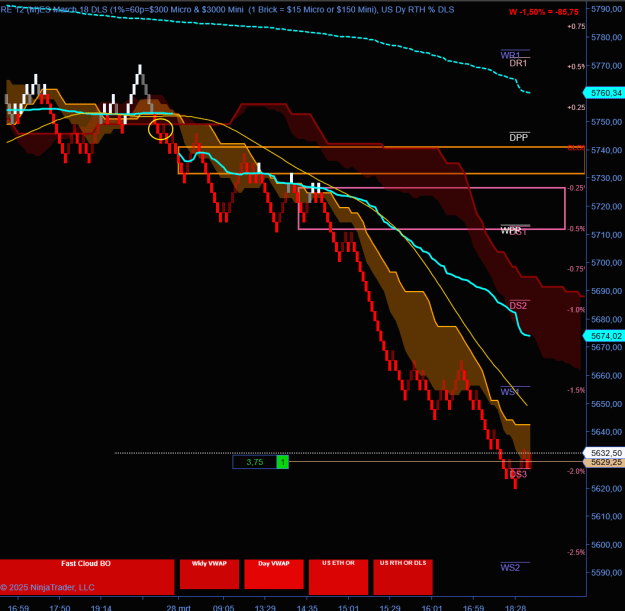
Task: Click the 15:29 time axis label
Action: click(x=390, y=607)
